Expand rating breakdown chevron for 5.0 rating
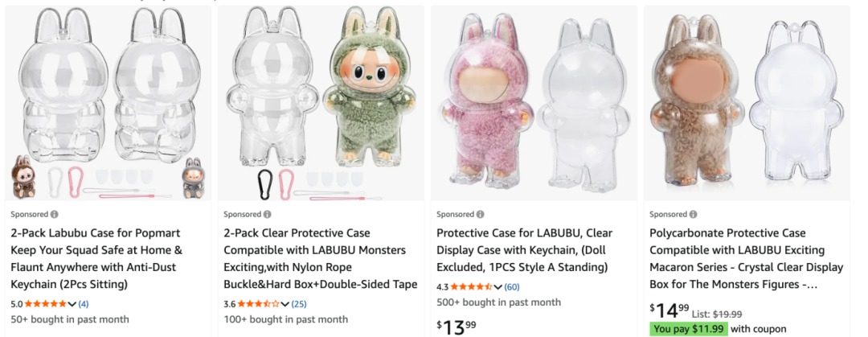868x337 pixels. [72, 304]
